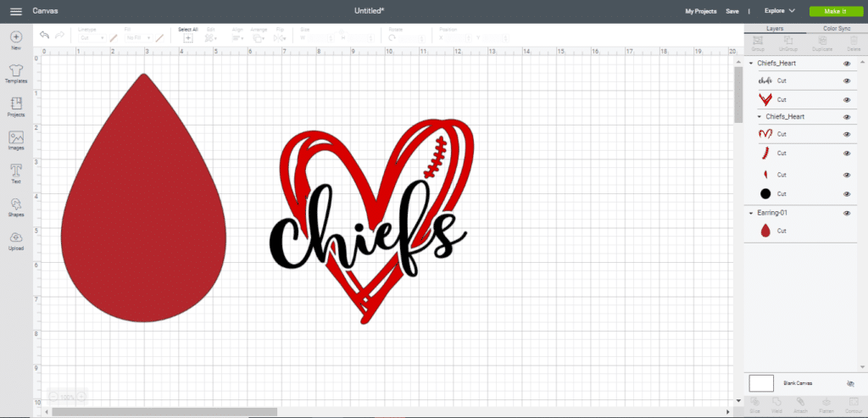Switch to the Color Sync tab

pyautogui.click(x=837, y=28)
